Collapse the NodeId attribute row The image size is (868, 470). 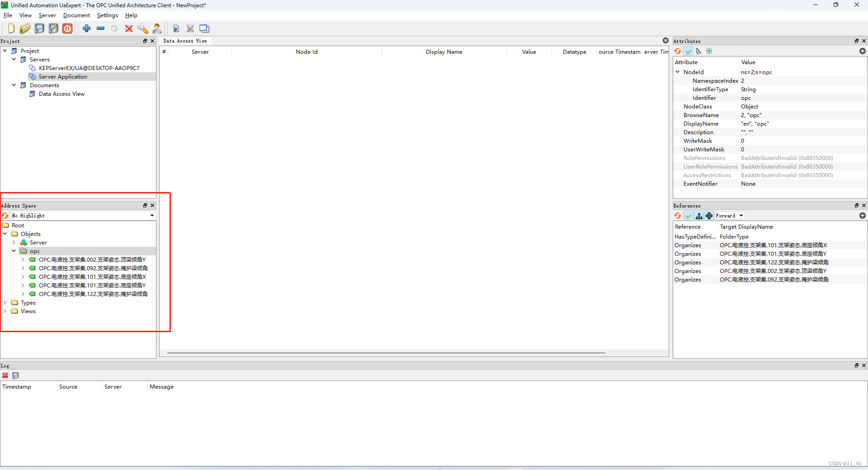click(678, 72)
